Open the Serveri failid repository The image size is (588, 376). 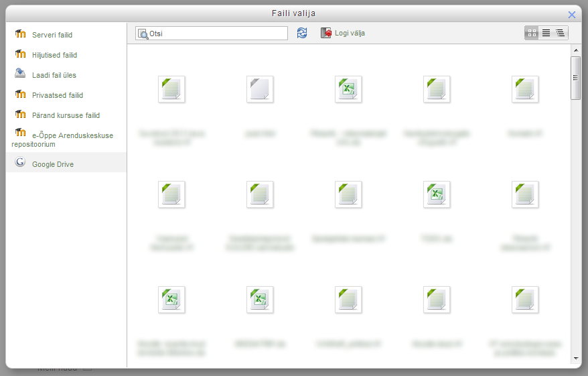point(52,35)
